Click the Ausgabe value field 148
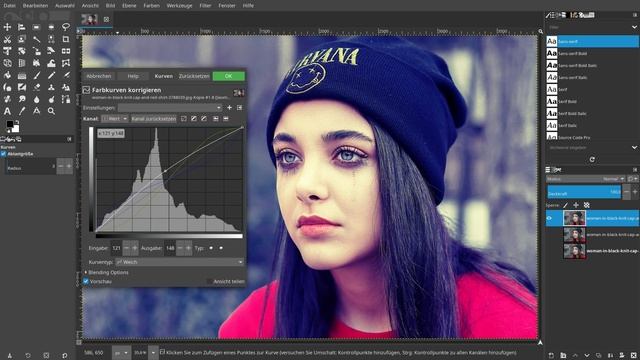The width and height of the screenshot is (640, 360). (170, 248)
